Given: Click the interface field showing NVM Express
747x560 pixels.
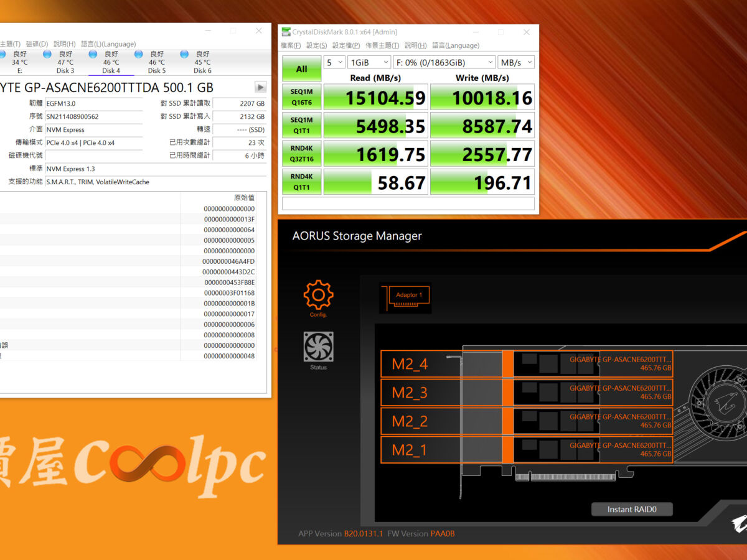Looking at the screenshot, I should 93,129.
